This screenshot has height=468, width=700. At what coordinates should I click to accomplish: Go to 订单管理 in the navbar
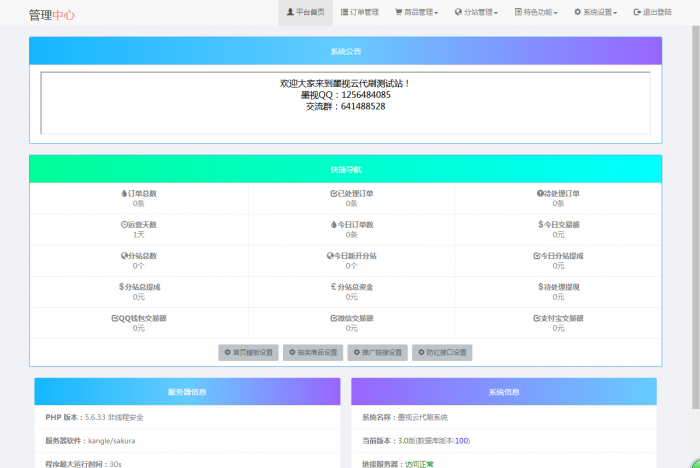(x=360, y=13)
